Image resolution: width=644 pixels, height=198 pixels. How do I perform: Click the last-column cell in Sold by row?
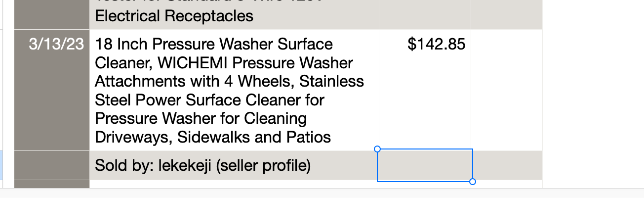coord(508,165)
